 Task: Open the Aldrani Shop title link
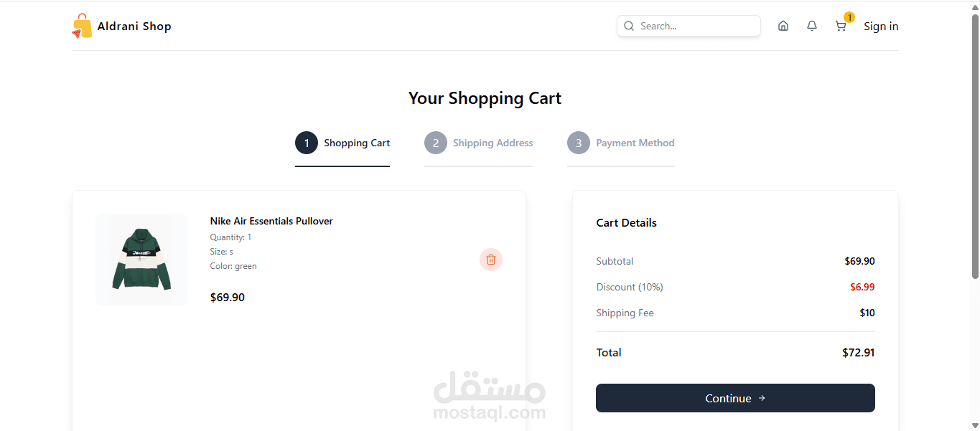(134, 26)
